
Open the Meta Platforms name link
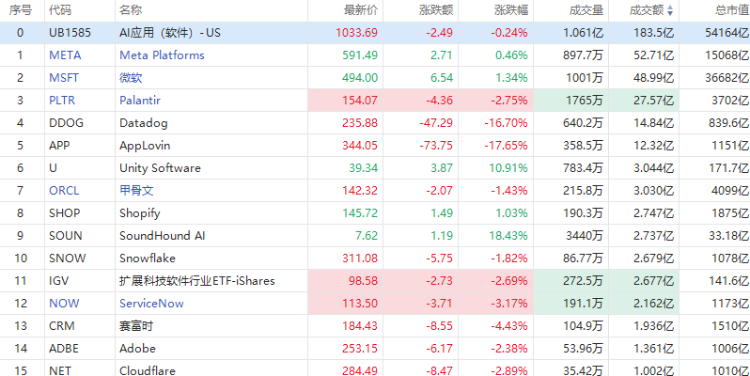162,55
